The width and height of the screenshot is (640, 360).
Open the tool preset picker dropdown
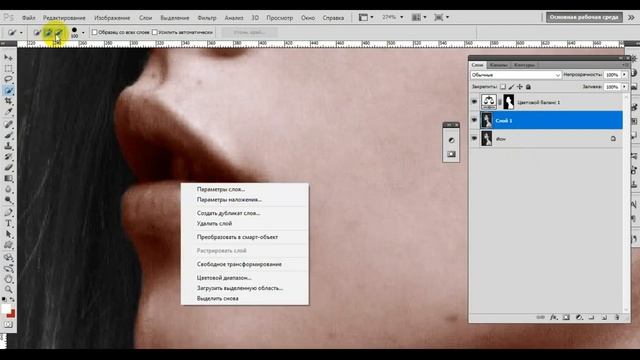point(21,33)
